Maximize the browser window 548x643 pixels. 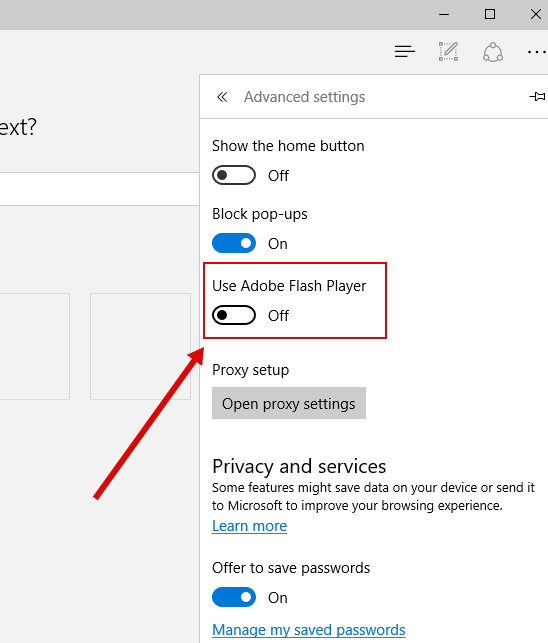490,14
